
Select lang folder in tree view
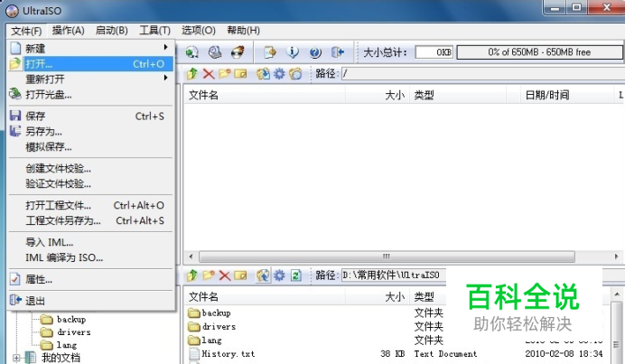[x=59, y=345]
